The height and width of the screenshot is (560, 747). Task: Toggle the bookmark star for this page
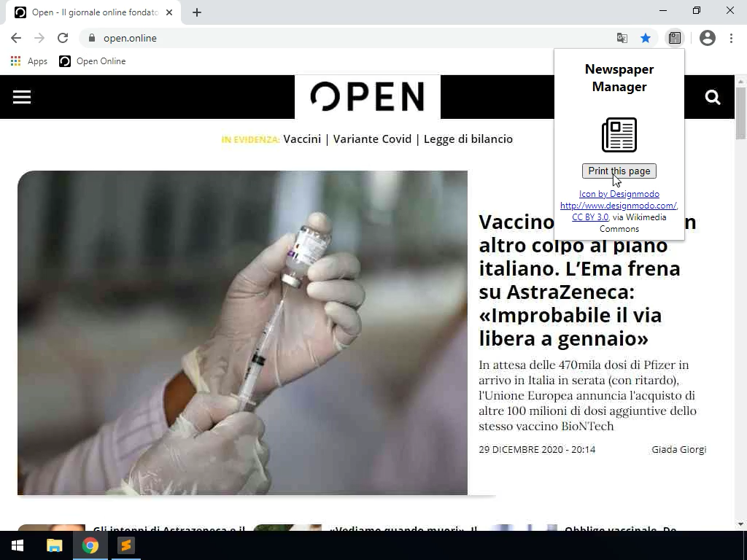click(646, 38)
